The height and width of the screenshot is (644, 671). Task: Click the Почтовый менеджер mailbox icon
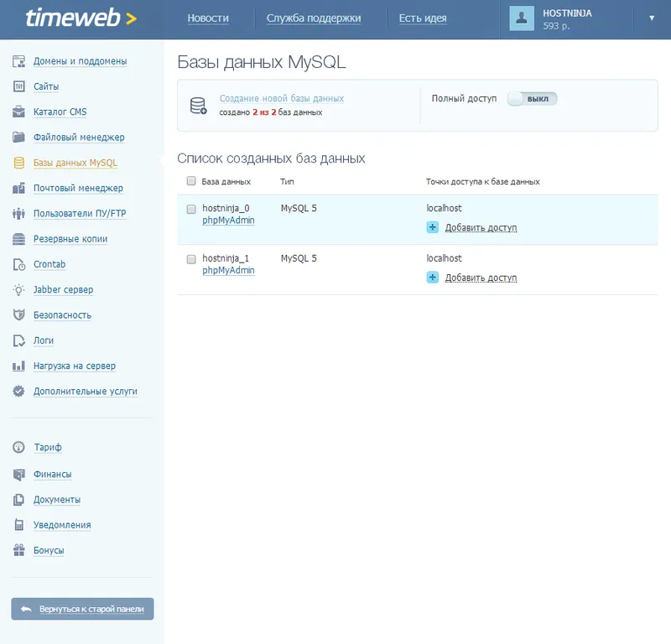pyautogui.click(x=18, y=188)
